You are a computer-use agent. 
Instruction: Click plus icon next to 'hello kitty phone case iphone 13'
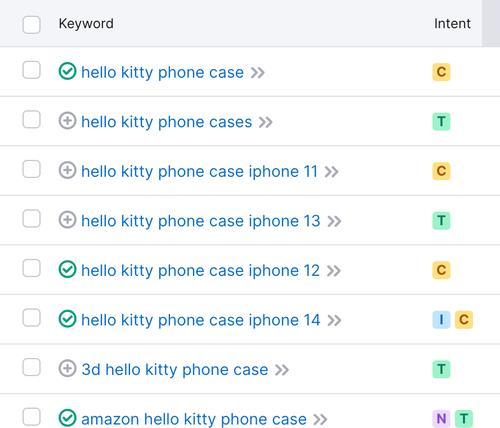tap(67, 220)
